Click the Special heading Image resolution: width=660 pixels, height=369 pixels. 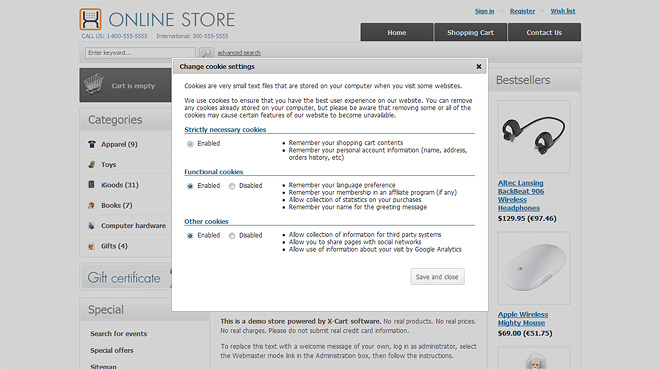click(x=106, y=310)
